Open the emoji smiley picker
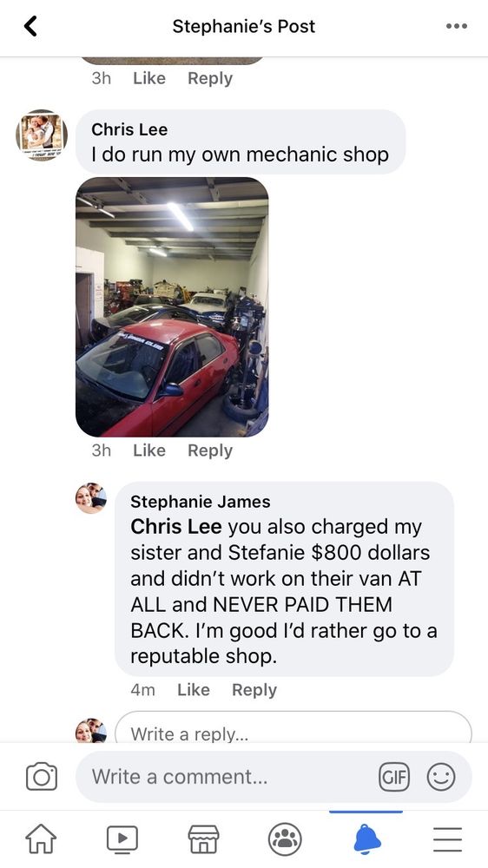 [x=441, y=777]
